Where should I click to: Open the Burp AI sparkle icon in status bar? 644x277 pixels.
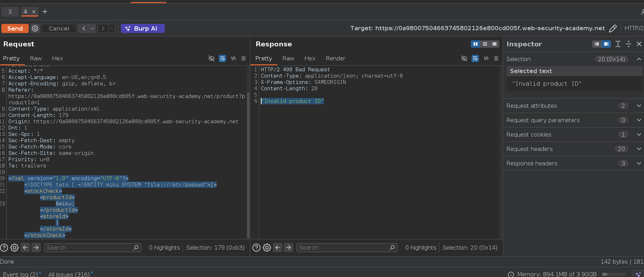[638, 274]
